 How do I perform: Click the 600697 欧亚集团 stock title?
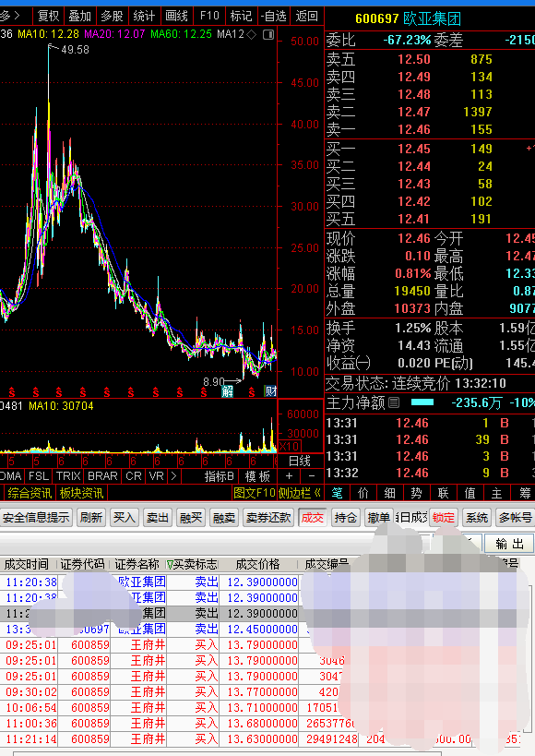point(409,18)
